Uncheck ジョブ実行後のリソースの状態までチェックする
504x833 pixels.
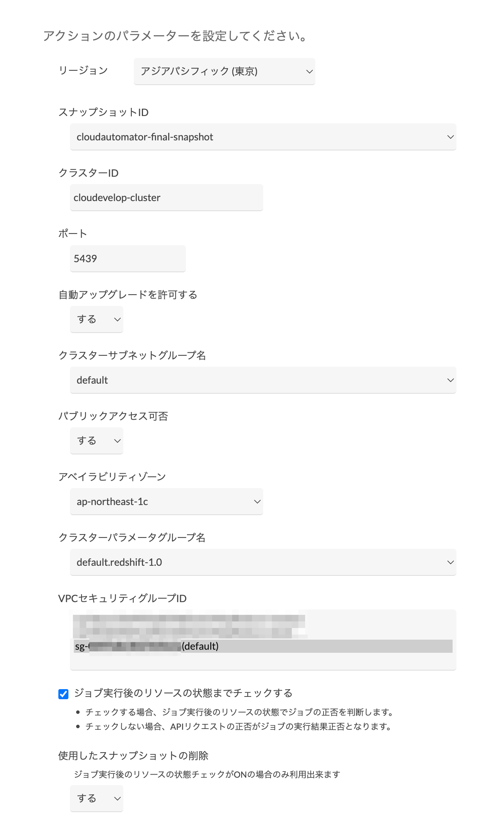pos(64,693)
